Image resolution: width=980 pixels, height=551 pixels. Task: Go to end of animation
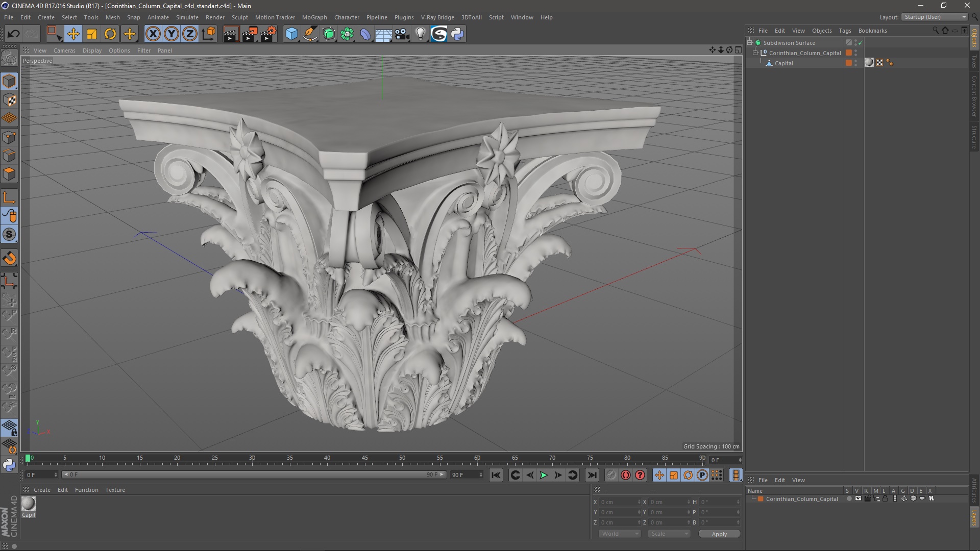tap(592, 475)
